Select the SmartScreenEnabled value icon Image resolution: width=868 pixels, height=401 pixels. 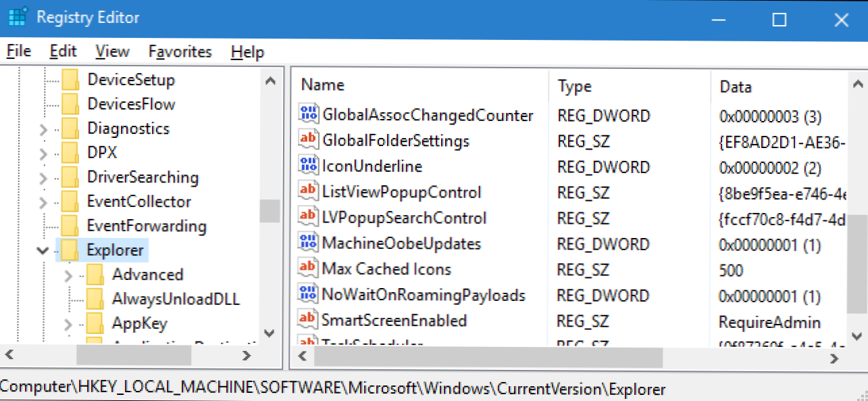click(308, 320)
